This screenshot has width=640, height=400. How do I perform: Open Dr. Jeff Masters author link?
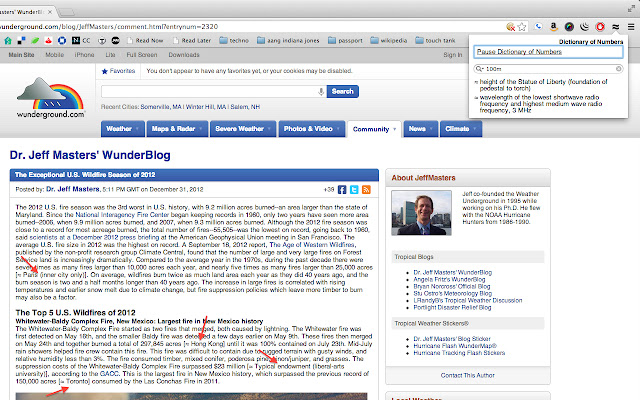tap(73, 189)
